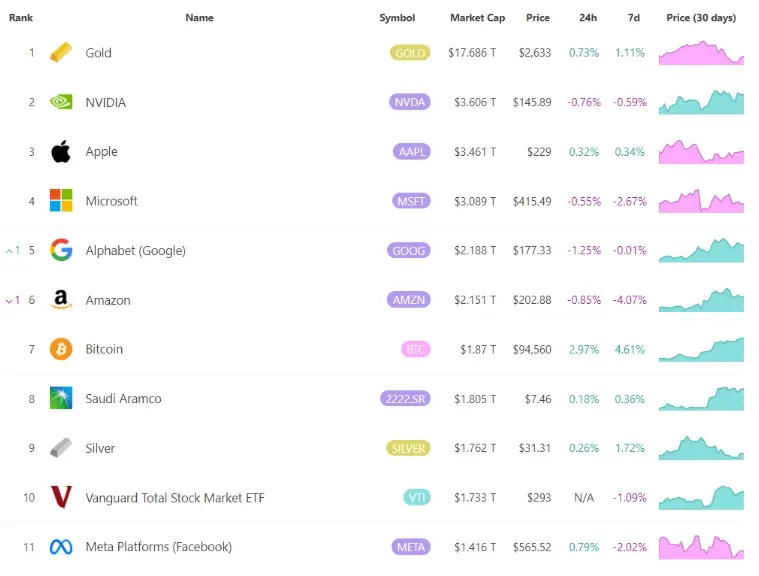The image size is (759, 576).
Task: Click the Amazon logo icon
Action: pyautogui.click(x=61, y=300)
